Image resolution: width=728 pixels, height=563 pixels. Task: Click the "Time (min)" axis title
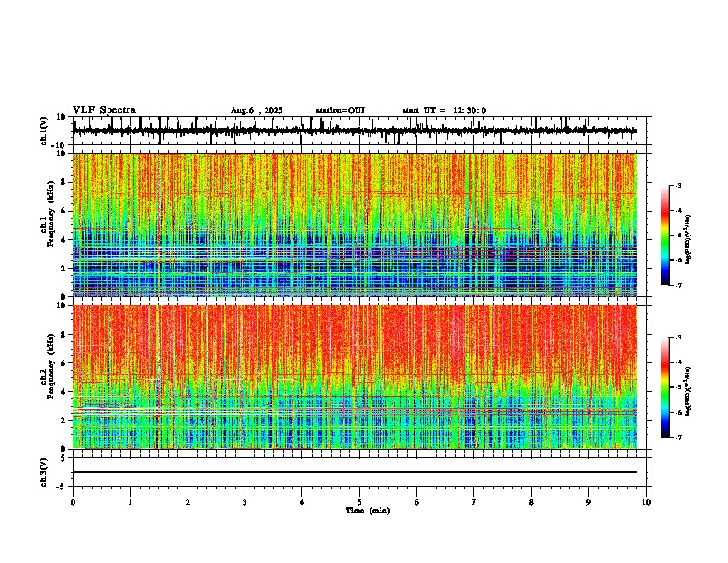coord(368,511)
